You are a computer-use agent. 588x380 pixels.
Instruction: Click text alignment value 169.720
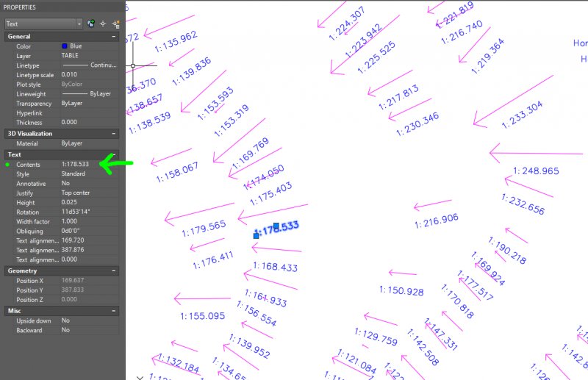click(x=73, y=240)
